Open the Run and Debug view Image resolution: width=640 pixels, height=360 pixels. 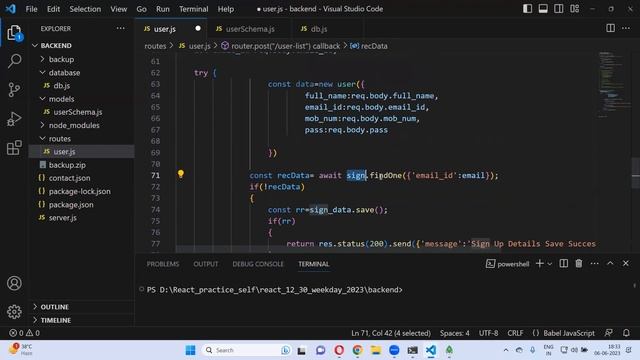(x=14, y=119)
